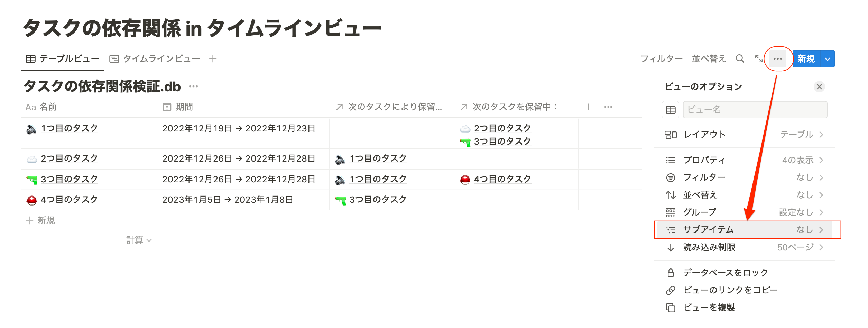Choose データベースをロック option

click(725, 273)
